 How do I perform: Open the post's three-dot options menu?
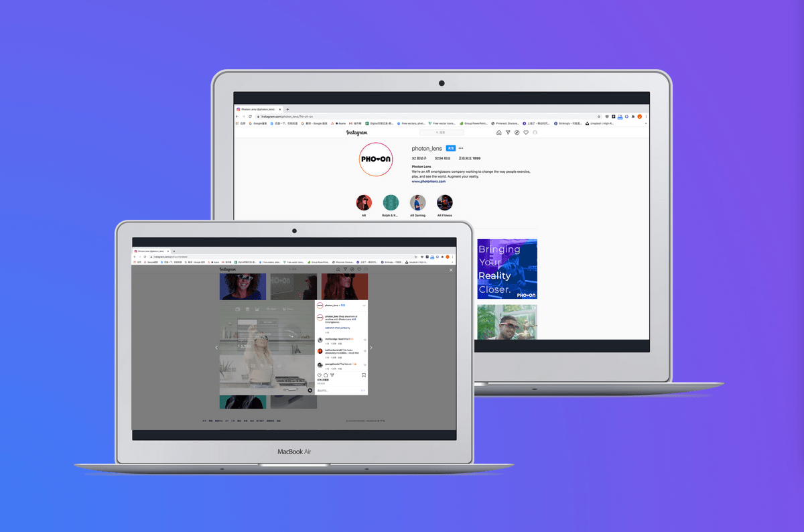click(x=364, y=306)
